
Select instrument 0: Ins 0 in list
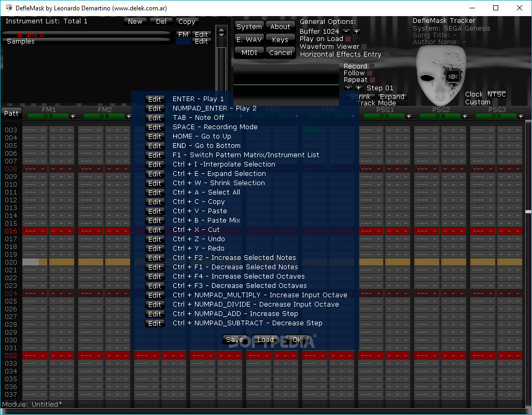87,35
